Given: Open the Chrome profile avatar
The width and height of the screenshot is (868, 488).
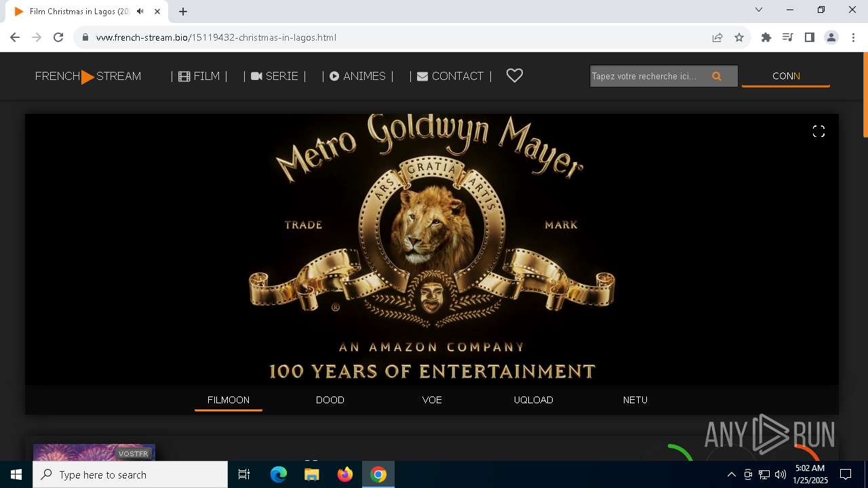Looking at the screenshot, I should tap(831, 37).
